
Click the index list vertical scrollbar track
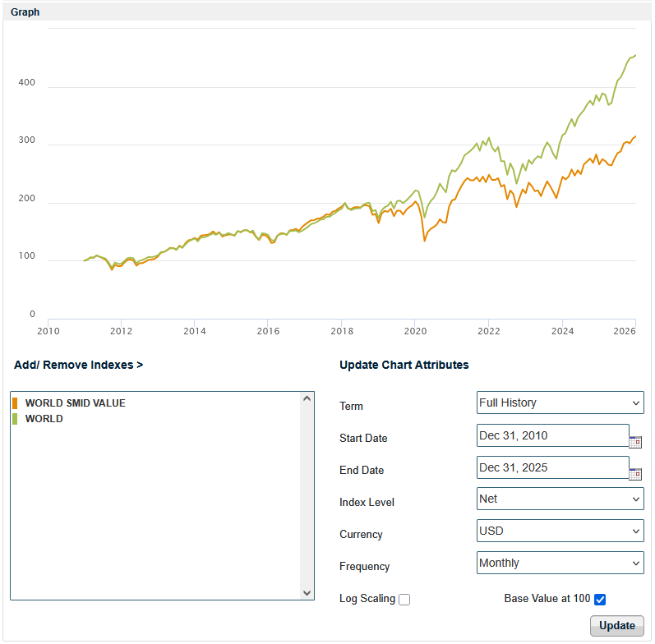point(307,493)
